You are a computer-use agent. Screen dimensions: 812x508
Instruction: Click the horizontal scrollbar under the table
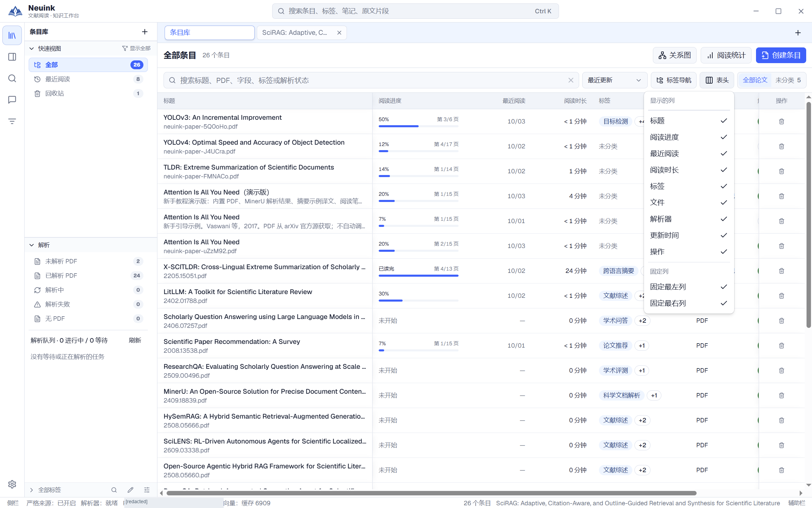click(431, 493)
